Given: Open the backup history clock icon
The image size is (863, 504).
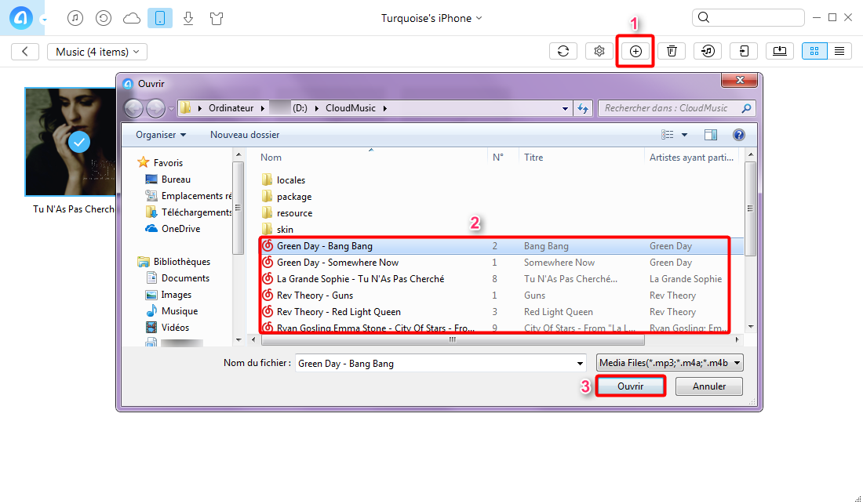Looking at the screenshot, I should (x=104, y=18).
